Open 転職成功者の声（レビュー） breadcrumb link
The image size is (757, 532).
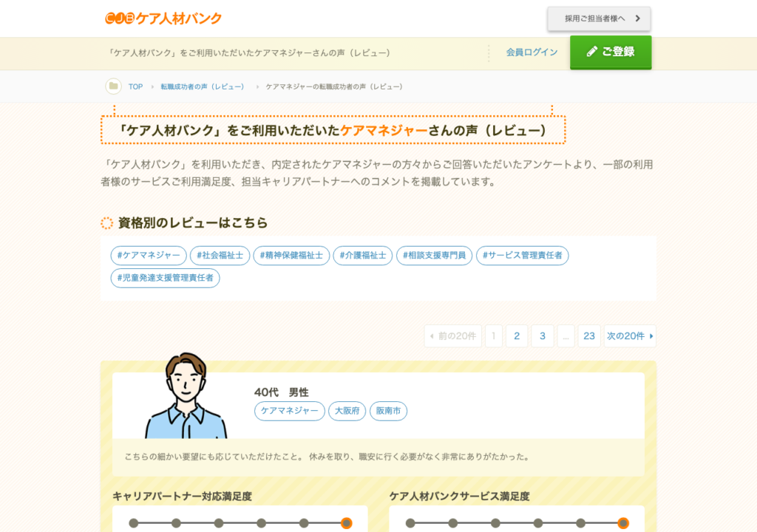(203, 87)
